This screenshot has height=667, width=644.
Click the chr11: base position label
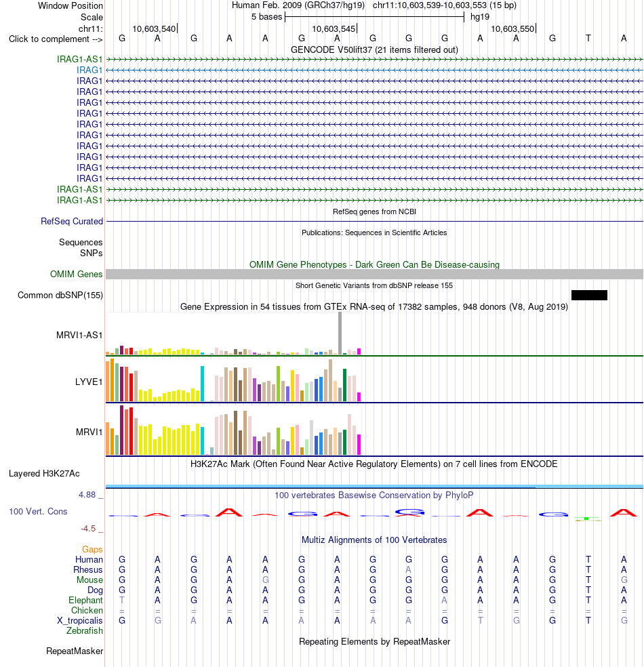[90, 29]
